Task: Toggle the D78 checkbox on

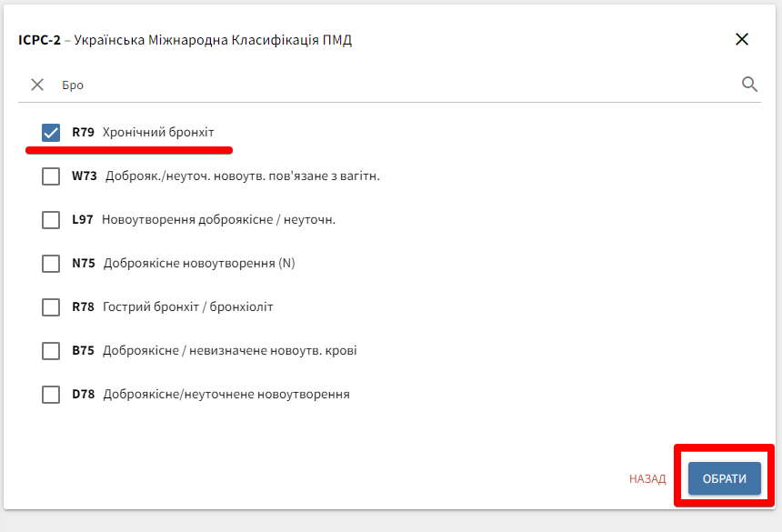Action: [51, 395]
